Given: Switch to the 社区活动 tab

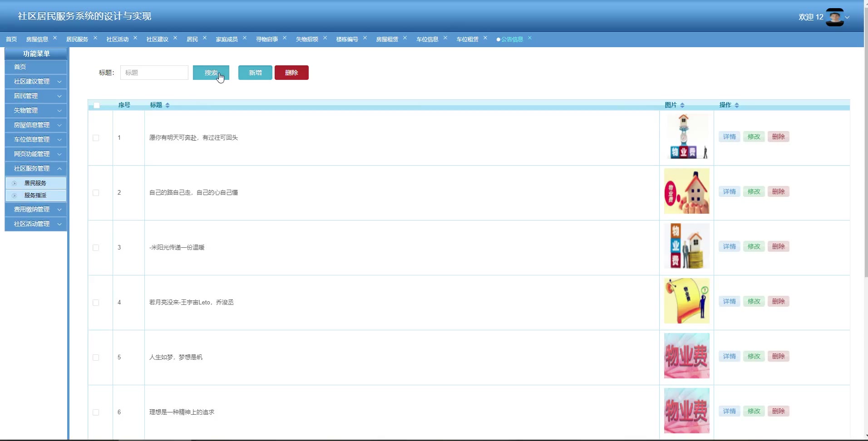Looking at the screenshot, I should coord(117,39).
